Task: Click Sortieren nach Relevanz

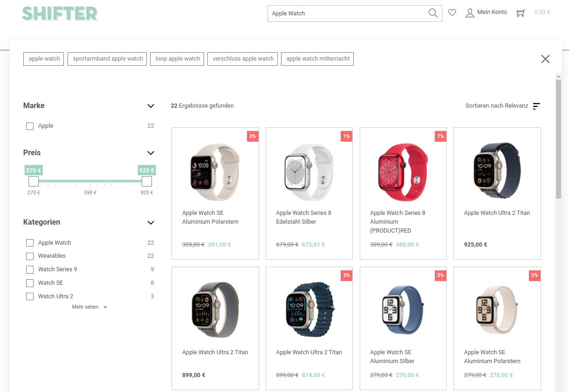Action: pos(497,106)
